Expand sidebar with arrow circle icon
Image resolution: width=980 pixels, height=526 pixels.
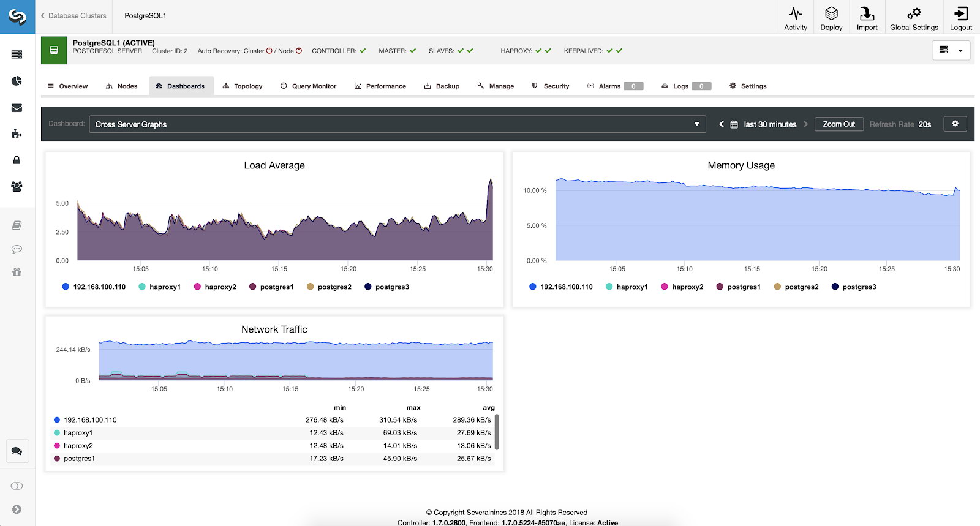(x=17, y=509)
